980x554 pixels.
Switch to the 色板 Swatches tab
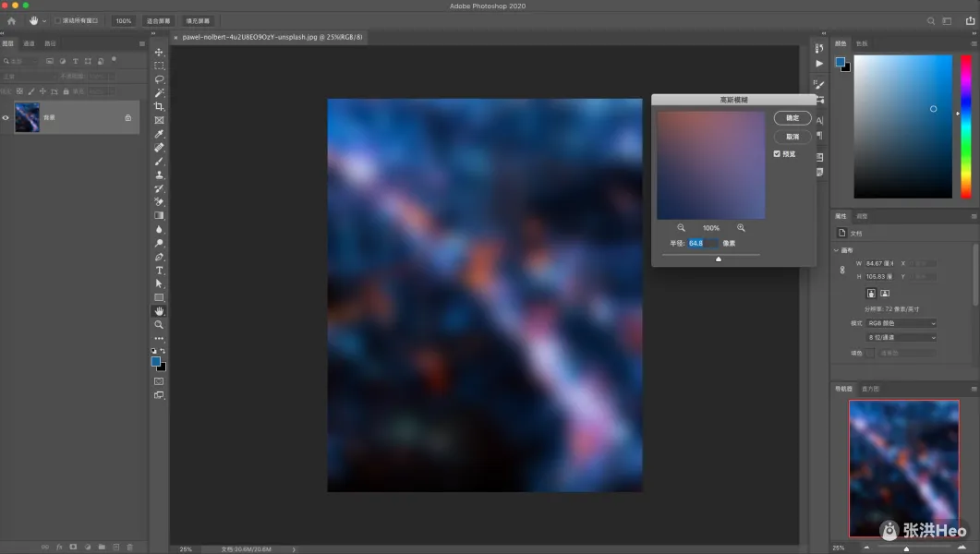862,43
